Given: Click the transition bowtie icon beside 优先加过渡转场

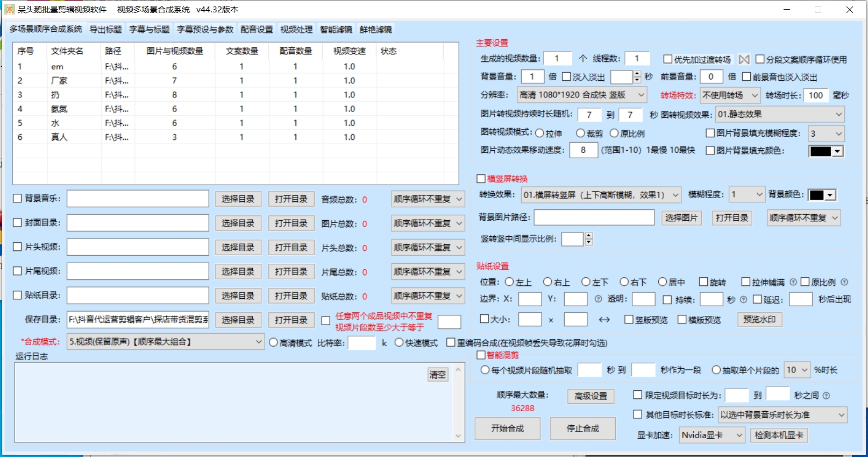Looking at the screenshot, I should click(x=744, y=59).
